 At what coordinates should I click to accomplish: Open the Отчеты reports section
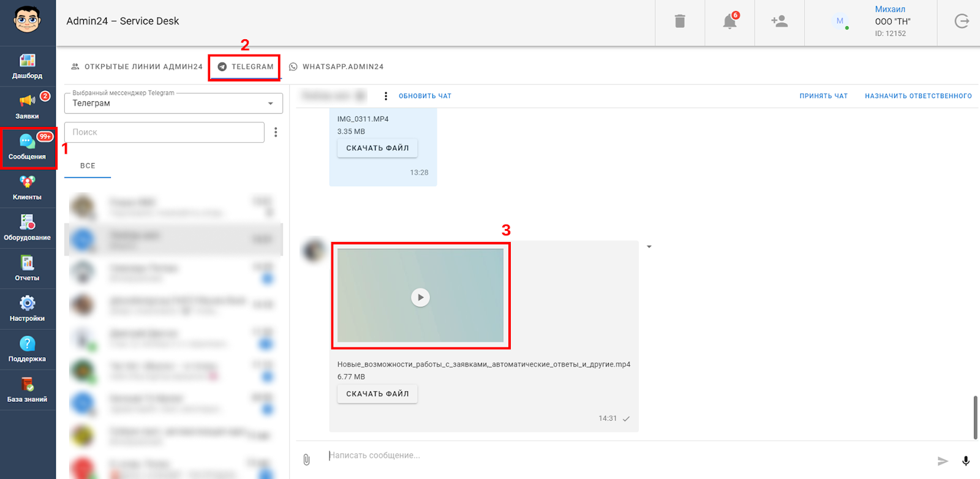pyautogui.click(x=28, y=269)
